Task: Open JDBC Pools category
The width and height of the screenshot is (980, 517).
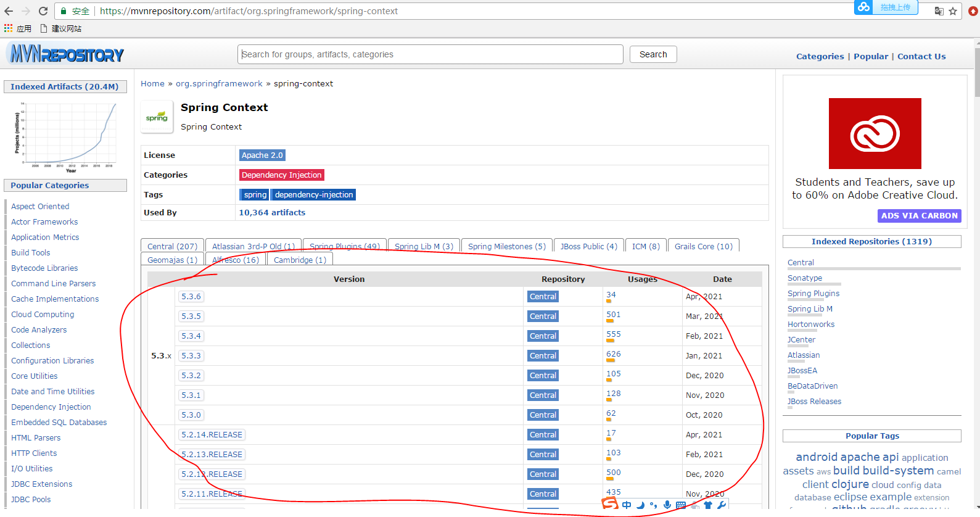Action: [x=31, y=499]
